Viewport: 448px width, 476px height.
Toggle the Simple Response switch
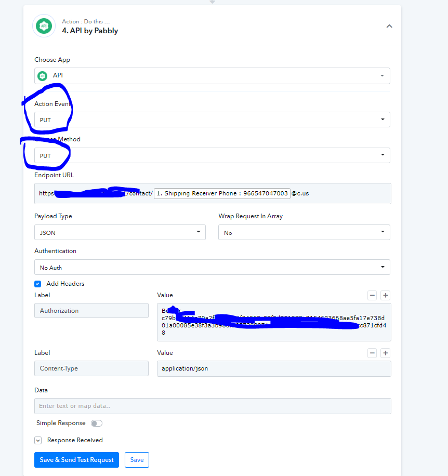97,423
